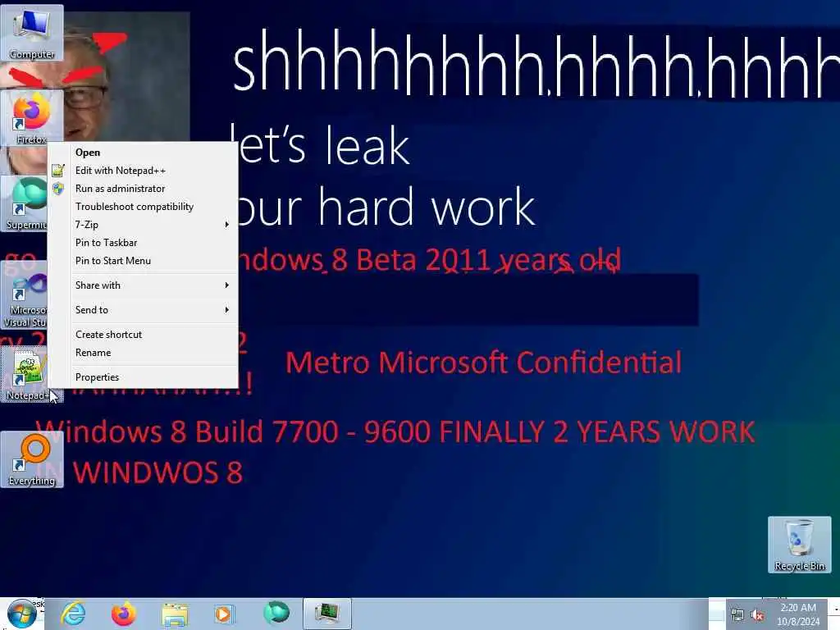Click the muted volume tray icon
The width and height of the screenshot is (840, 630).
coord(757,615)
